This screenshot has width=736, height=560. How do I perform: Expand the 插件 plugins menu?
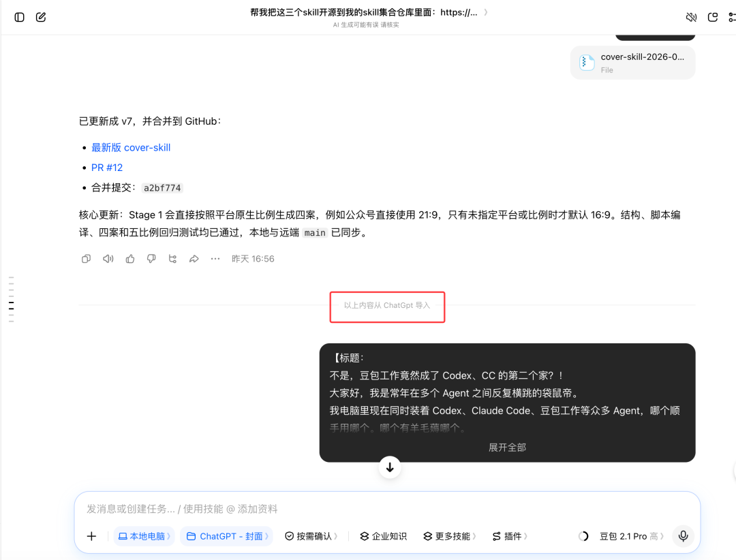pos(510,536)
